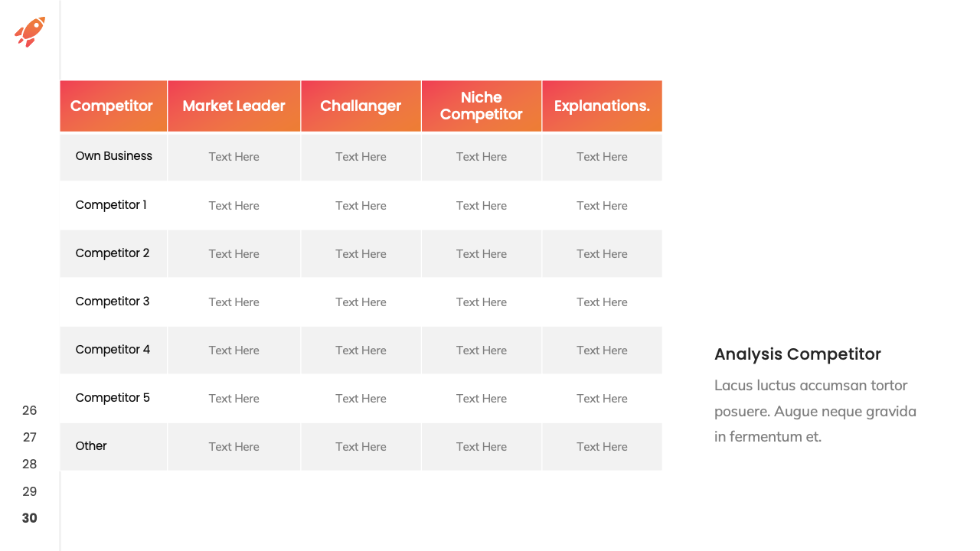
Task: Select the Competitor column header
Action: point(112,106)
